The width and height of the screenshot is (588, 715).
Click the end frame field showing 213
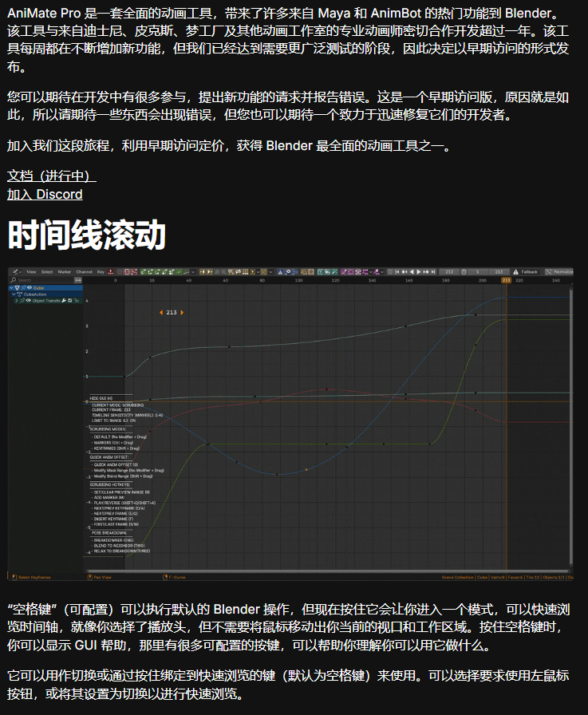point(499,272)
